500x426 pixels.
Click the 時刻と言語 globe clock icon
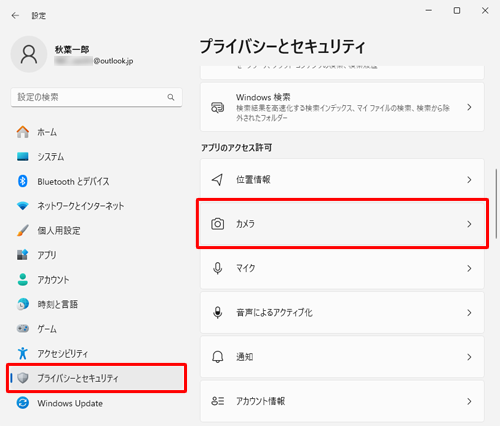pyautogui.click(x=23, y=304)
